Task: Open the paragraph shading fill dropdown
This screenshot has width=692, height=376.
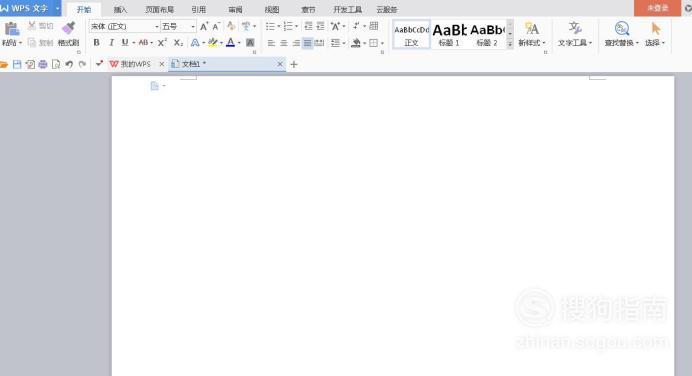Action: pos(364,43)
